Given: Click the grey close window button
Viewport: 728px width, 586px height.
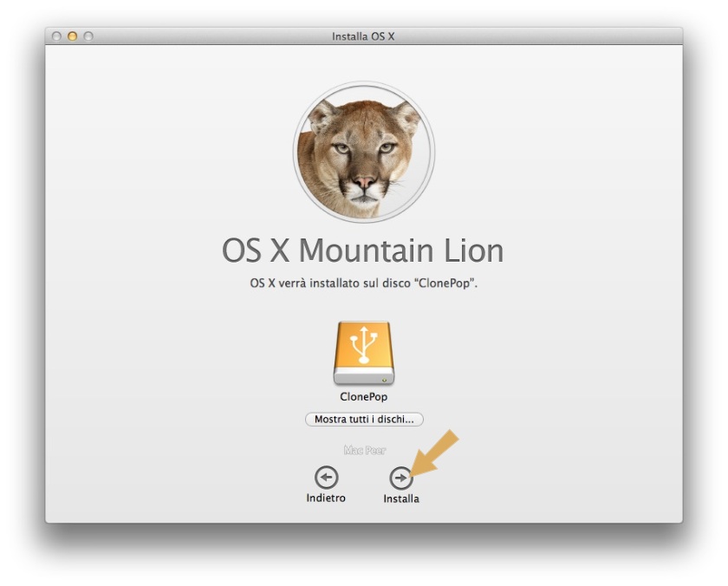Looking at the screenshot, I should [56, 36].
